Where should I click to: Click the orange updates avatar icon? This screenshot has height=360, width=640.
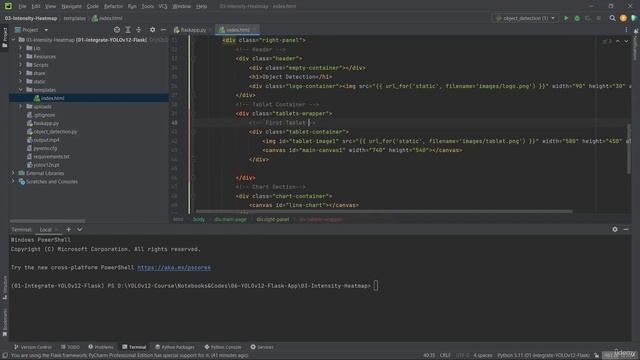coord(623,18)
